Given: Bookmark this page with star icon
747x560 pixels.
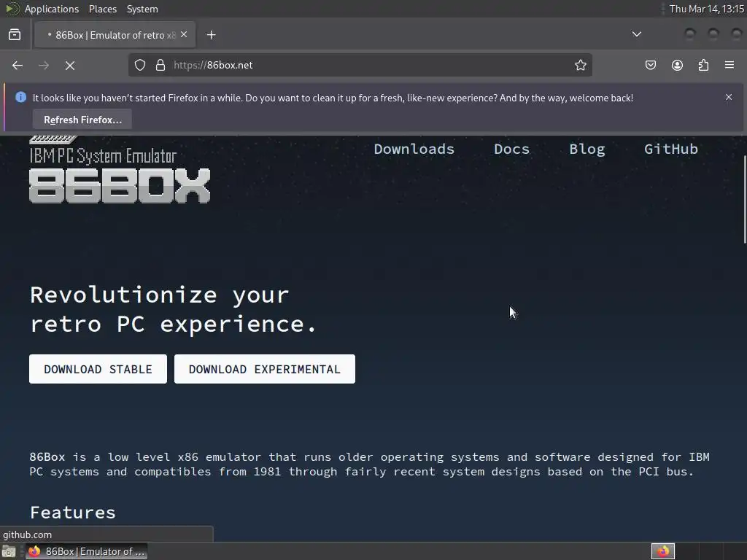Looking at the screenshot, I should (580, 65).
